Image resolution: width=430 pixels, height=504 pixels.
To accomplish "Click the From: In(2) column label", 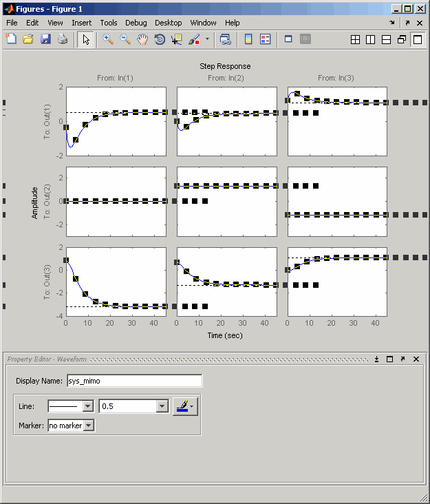I will [x=226, y=78].
